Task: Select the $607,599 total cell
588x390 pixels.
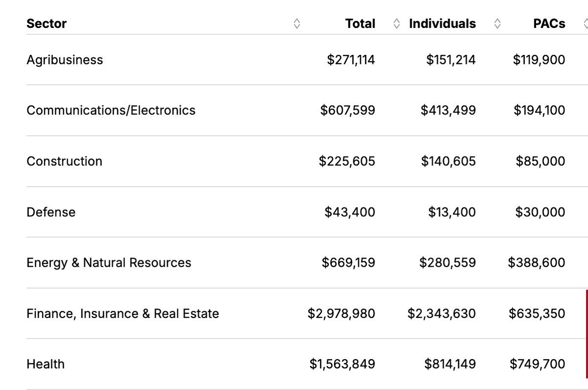Action: 348,110
